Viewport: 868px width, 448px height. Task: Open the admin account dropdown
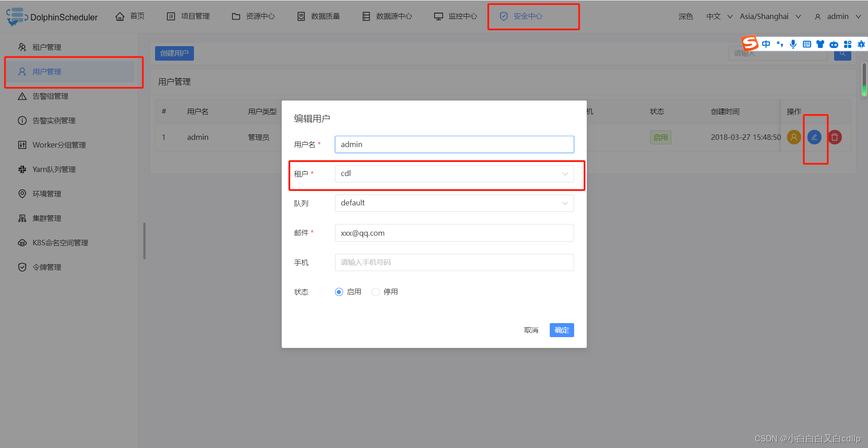(x=838, y=16)
